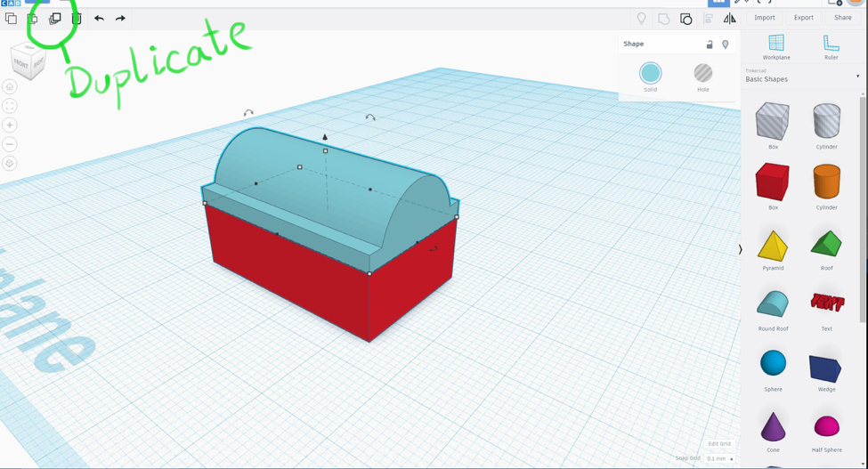The image size is (868, 469).
Task: Redo the last undone action
Action: (x=120, y=19)
